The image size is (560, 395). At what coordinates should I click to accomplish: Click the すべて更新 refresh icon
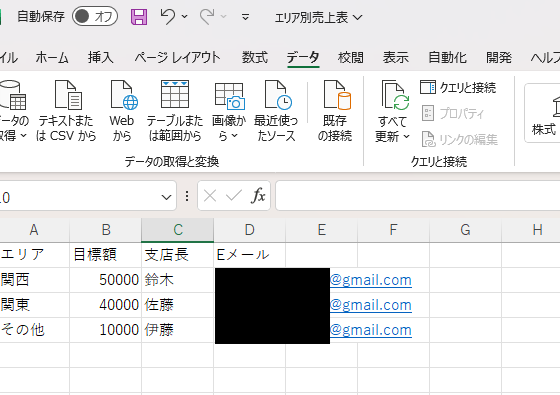394,95
